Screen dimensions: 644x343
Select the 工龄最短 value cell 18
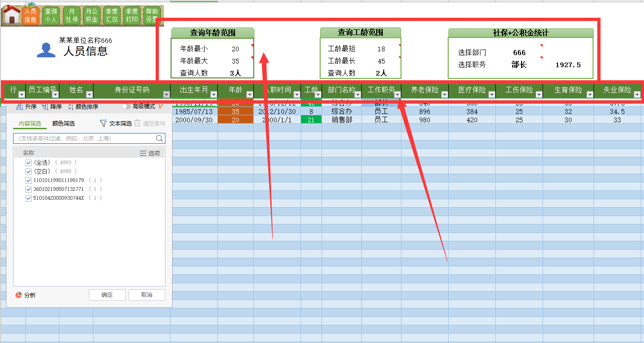pos(381,49)
